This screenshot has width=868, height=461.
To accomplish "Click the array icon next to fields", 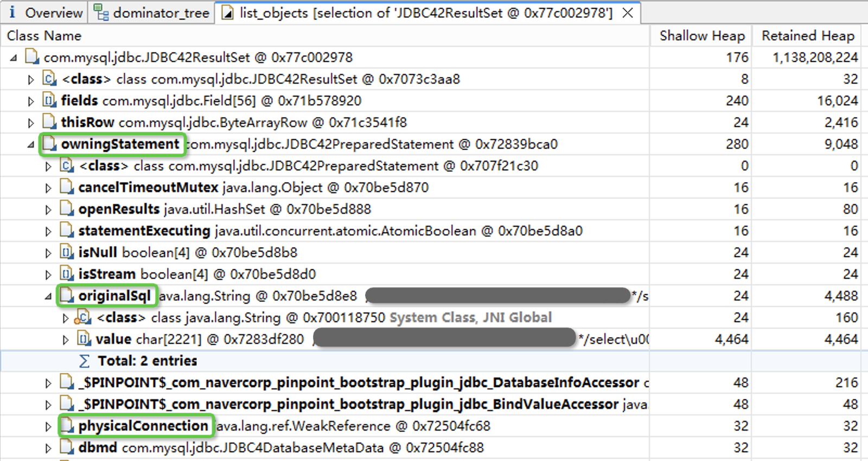I will tap(49, 101).
